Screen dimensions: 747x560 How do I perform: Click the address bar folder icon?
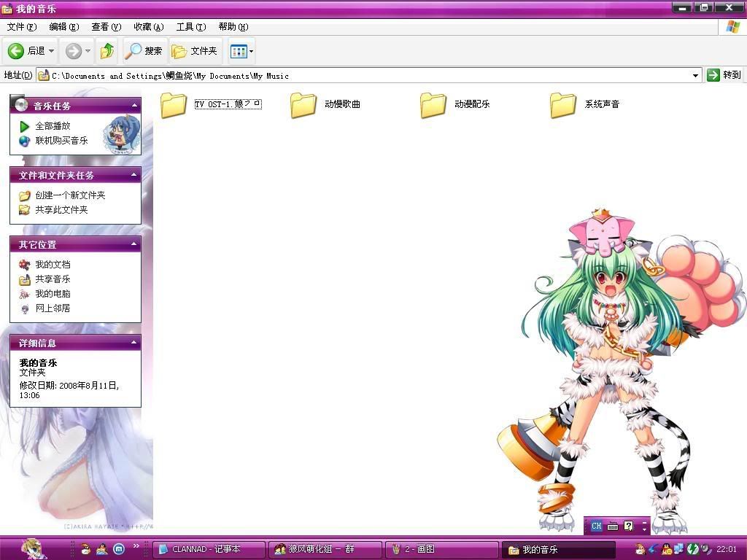pyautogui.click(x=43, y=75)
